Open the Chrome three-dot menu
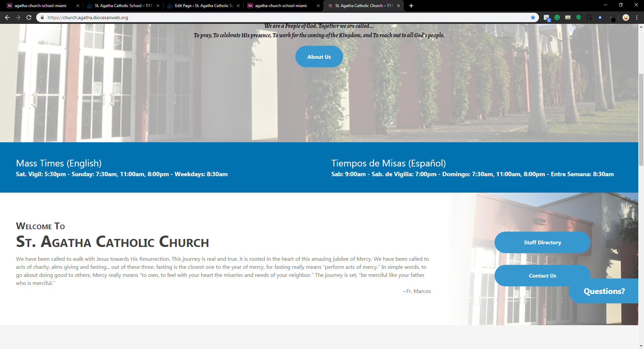Viewport: 644px width, 349px height. pos(637,17)
